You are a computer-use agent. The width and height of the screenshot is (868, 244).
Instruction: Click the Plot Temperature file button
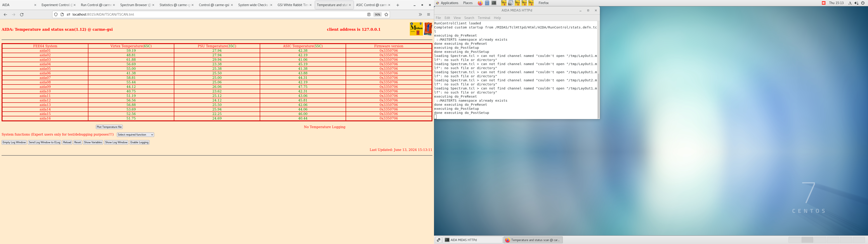pyautogui.click(x=109, y=127)
